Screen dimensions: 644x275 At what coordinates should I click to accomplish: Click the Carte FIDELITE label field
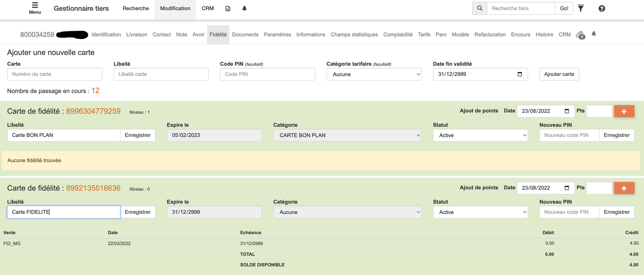(64, 212)
